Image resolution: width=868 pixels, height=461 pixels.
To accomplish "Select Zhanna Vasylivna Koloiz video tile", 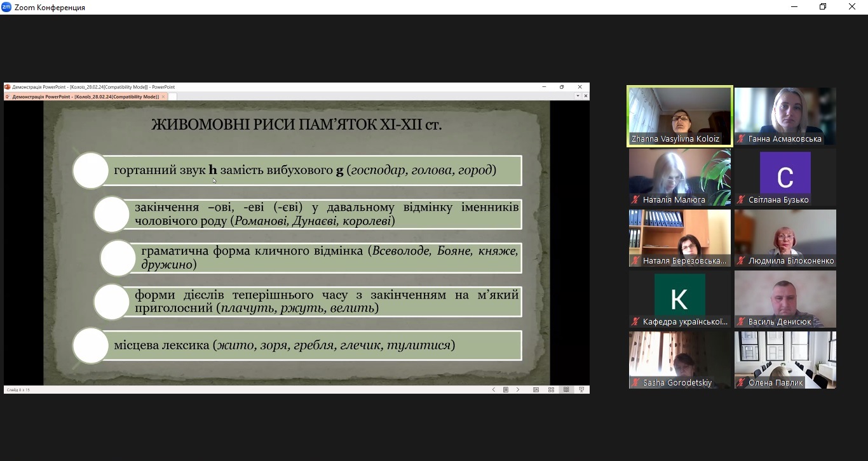I will pos(679,116).
